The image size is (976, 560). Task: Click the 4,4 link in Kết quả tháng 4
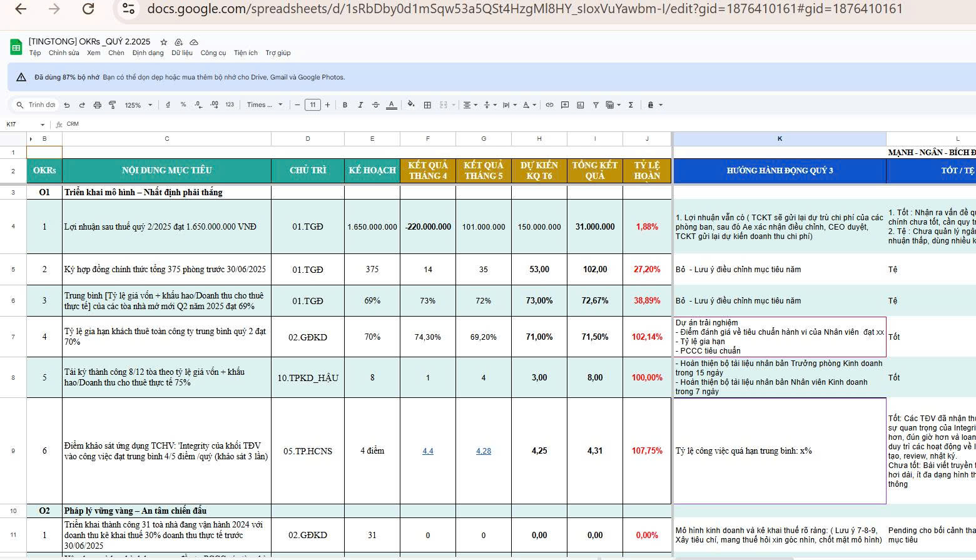[x=428, y=451]
